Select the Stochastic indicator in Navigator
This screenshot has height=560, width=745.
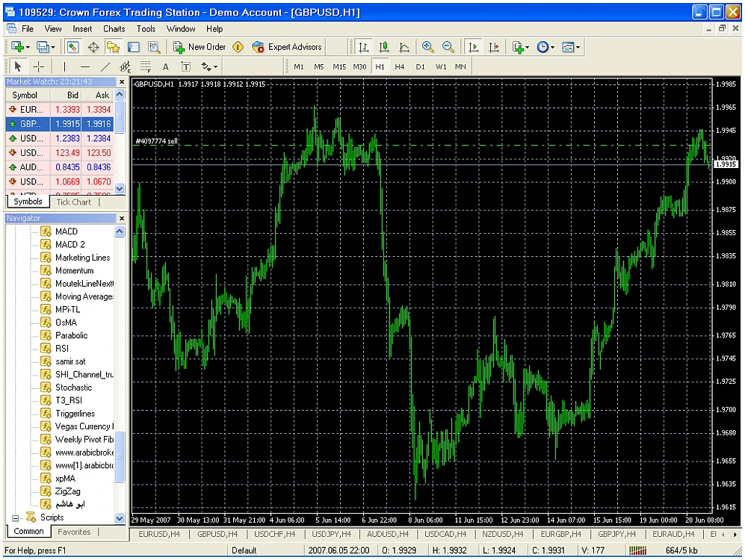tap(73, 388)
